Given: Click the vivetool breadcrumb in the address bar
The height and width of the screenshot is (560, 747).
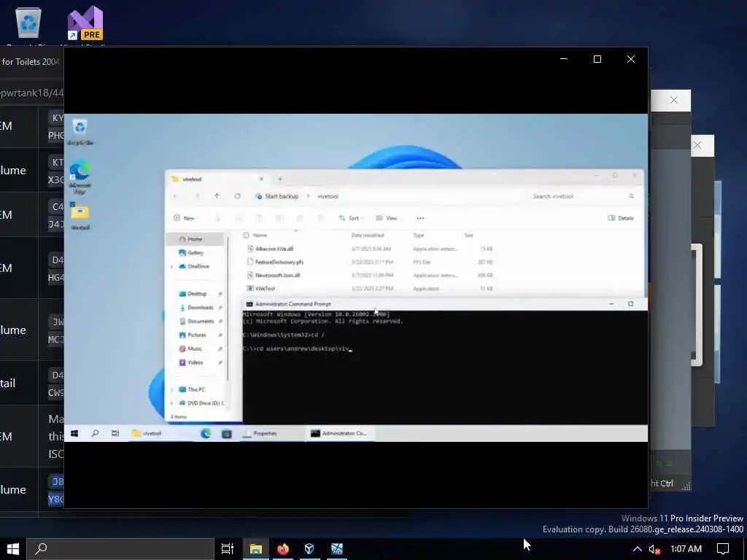Looking at the screenshot, I should (x=328, y=196).
